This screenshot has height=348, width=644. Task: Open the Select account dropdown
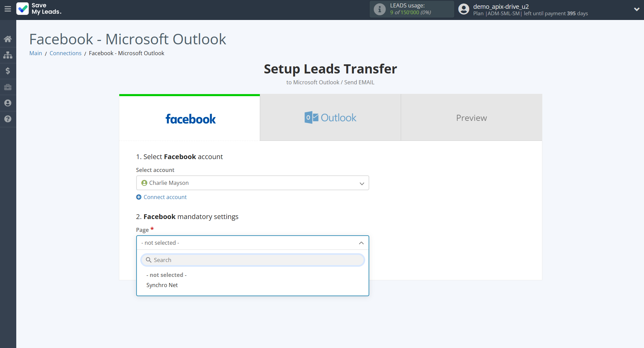coord(252,183)
